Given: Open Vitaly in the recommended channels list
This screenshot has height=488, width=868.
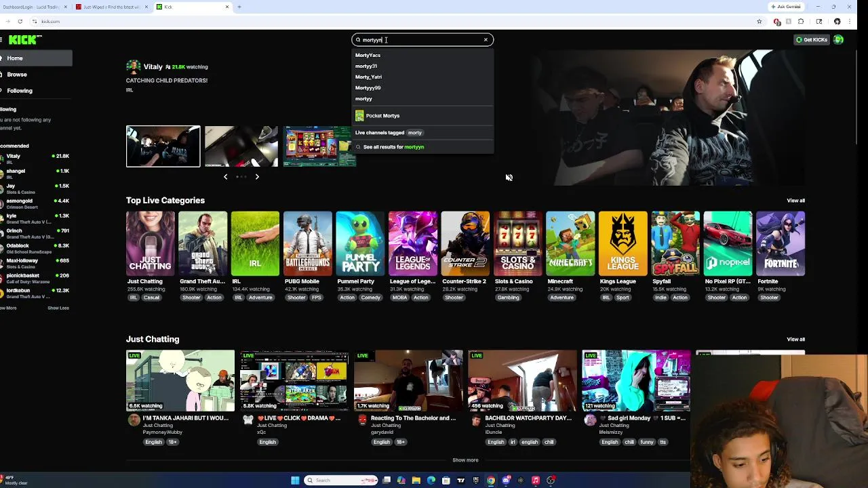Looking at the screenshot, I should coord(36,159).
